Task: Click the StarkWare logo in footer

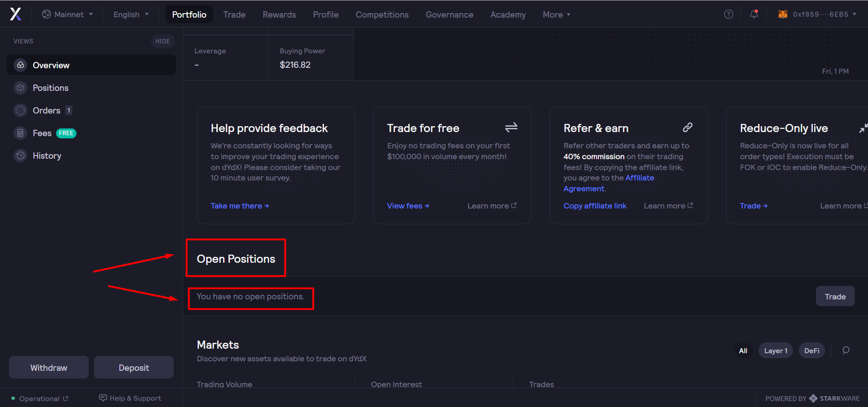Action: pyautogui.click(x=813, y=398)
